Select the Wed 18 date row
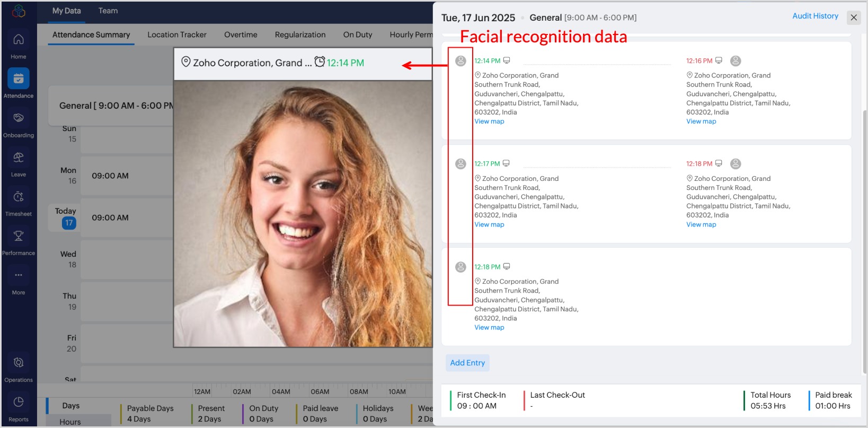The height and width of the screenshot is (428, 868). pyautogui.click(x=68, y=259)
